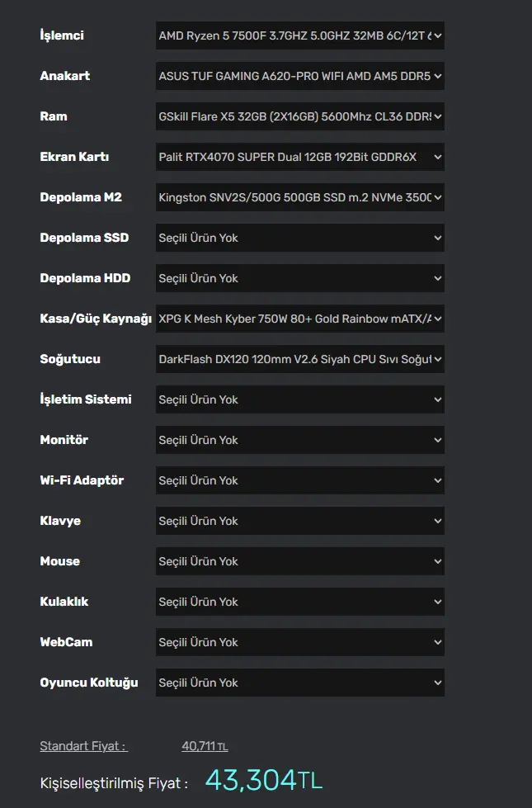This screenshot has width=532, height=808.
Task: Click the Soğutucu label
Action: tap(70, 359)
